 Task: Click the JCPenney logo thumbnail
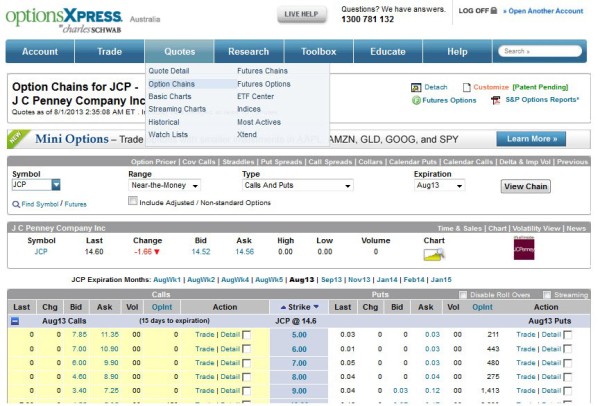pos(524,248)
